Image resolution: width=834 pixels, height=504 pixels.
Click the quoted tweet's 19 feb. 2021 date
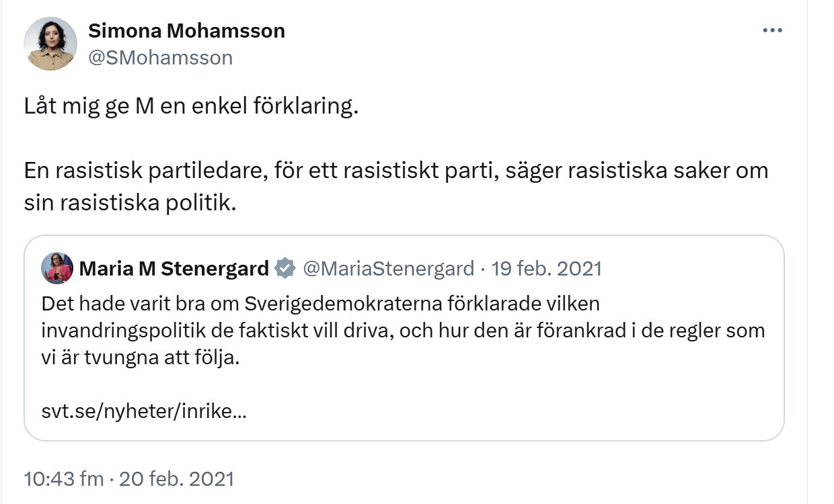547,269
